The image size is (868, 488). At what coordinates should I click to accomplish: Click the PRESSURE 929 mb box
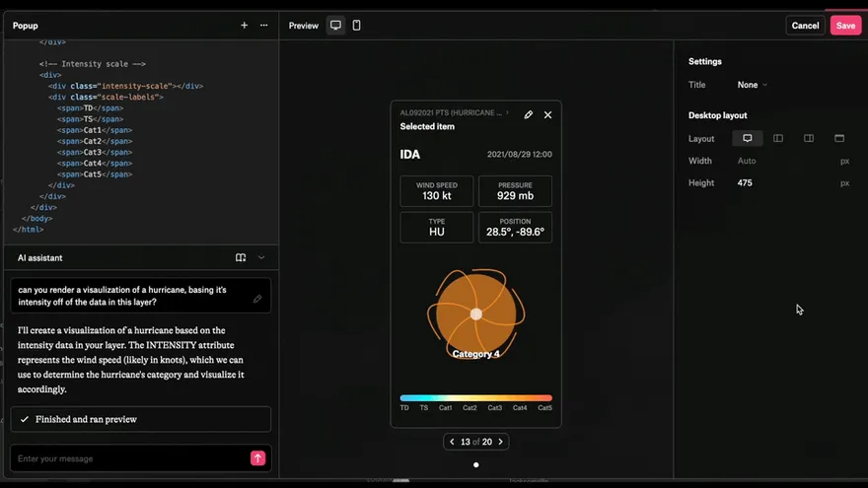[515, 191]
